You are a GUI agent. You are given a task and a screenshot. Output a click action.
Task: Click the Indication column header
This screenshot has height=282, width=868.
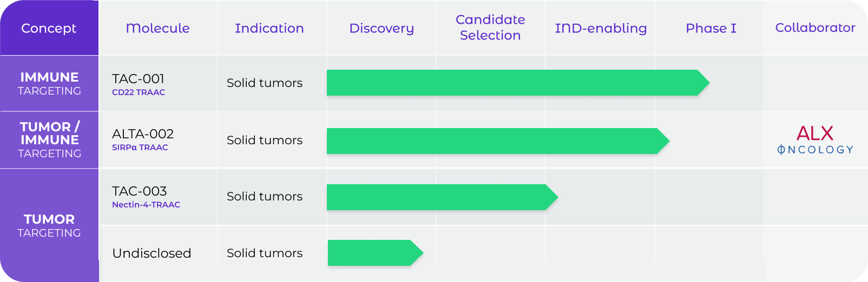pyautogui.click(x=269, y=28)
